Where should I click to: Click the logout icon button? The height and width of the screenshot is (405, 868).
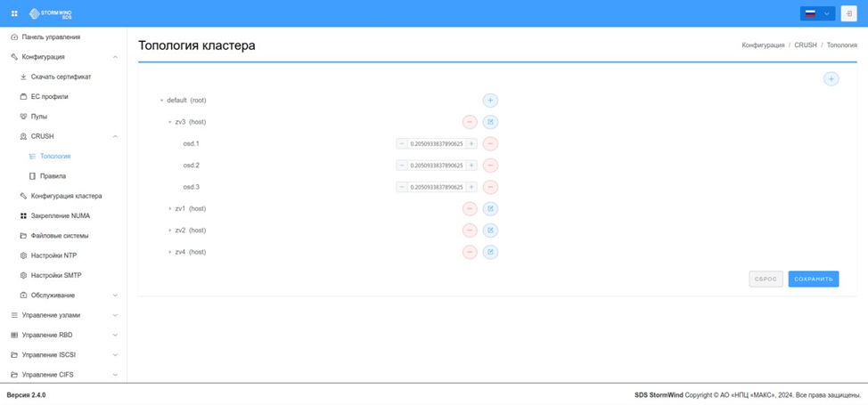point(848,13)
